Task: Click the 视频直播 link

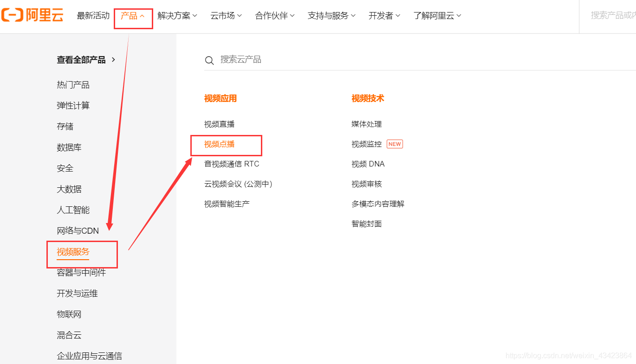Action: click(x=219, y=124)
